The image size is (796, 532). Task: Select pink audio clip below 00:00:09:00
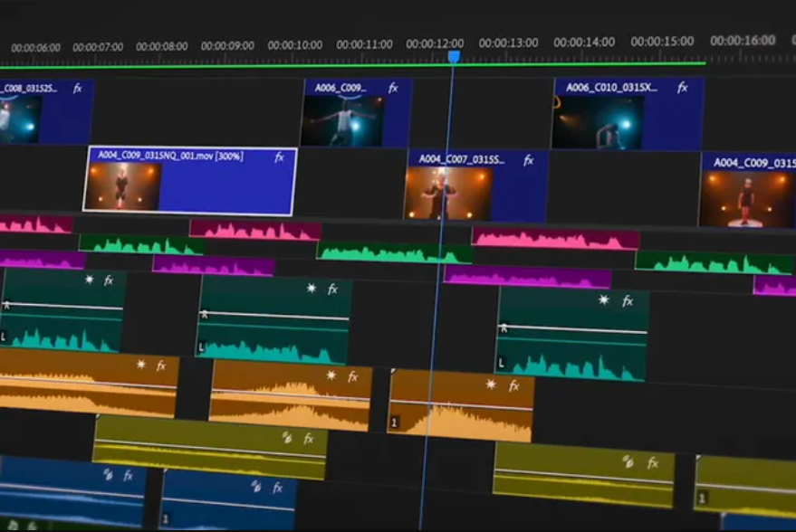(255, 230)
